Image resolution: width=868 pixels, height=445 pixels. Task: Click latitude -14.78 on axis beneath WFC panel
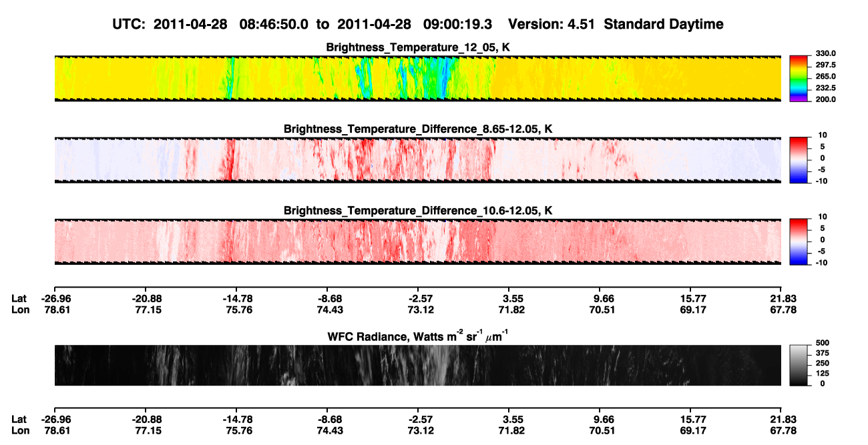point(237,419)
